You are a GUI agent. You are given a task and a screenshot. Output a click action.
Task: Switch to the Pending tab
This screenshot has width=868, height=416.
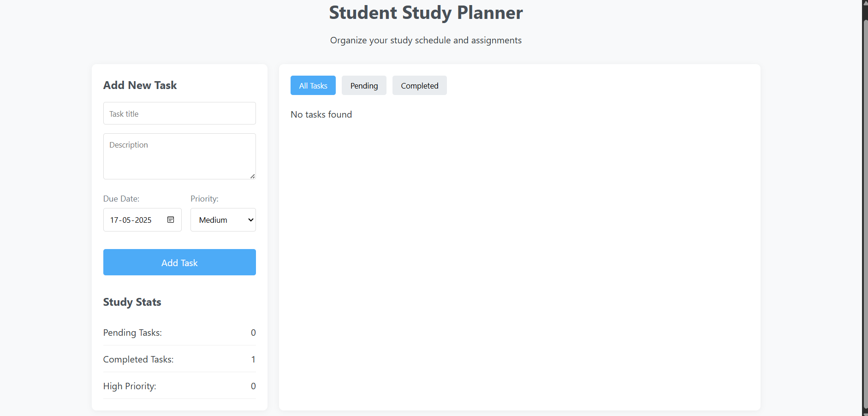click(x=364, y=85)
